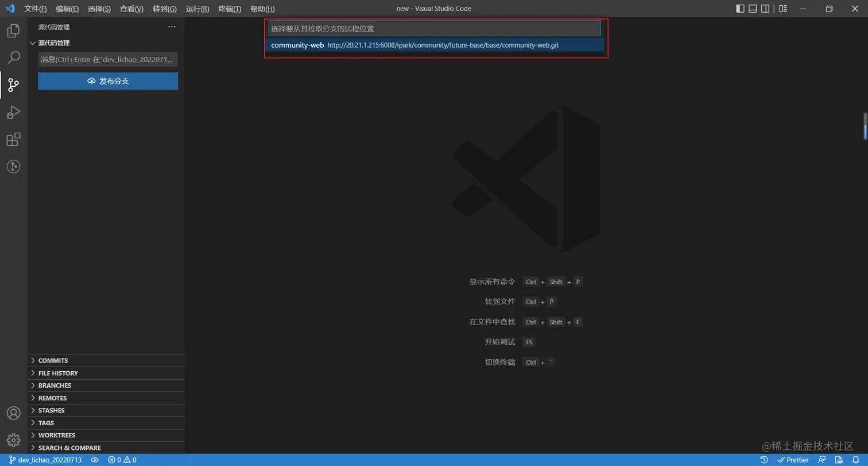Click the history clock icon in status bar

coord(764,460)
